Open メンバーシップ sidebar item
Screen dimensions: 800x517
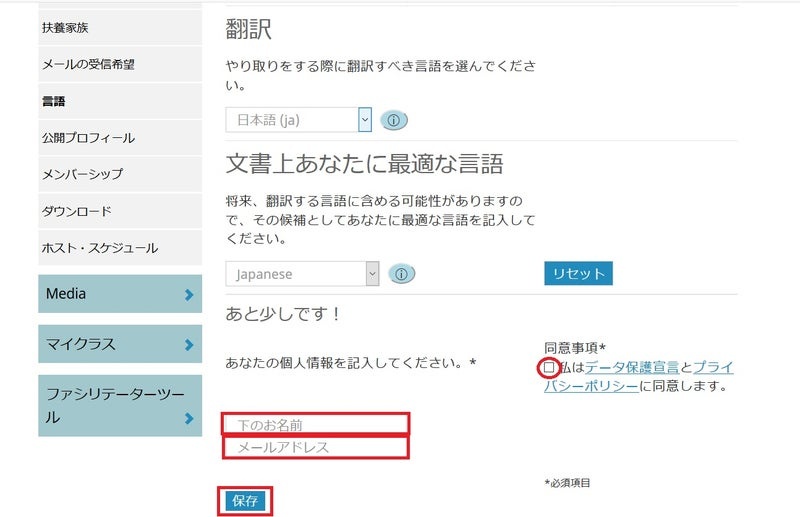83,174
